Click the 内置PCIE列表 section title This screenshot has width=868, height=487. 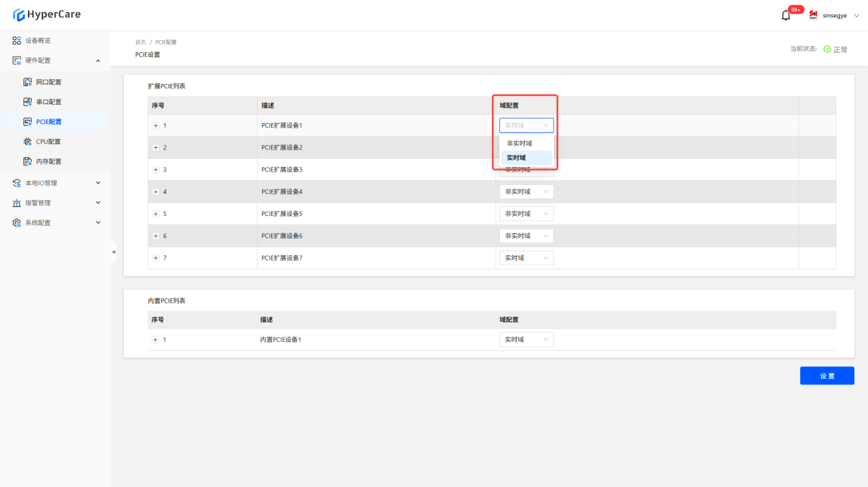[166, 301]
